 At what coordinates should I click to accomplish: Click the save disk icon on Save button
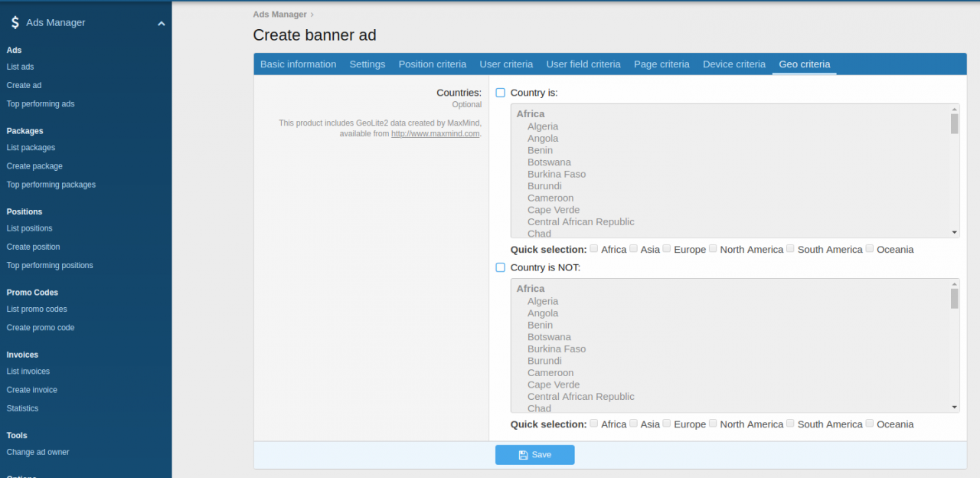pyautogui.click(x=524, y=454)
